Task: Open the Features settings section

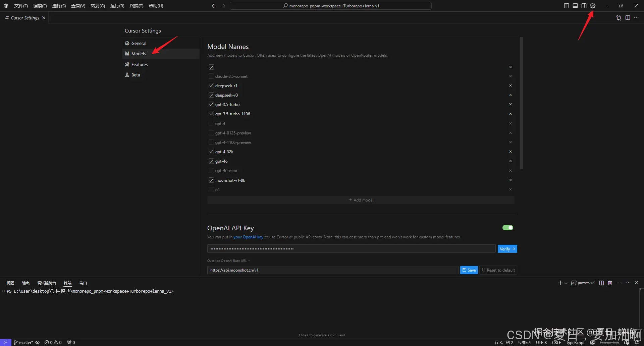Action: coord(161,64)
